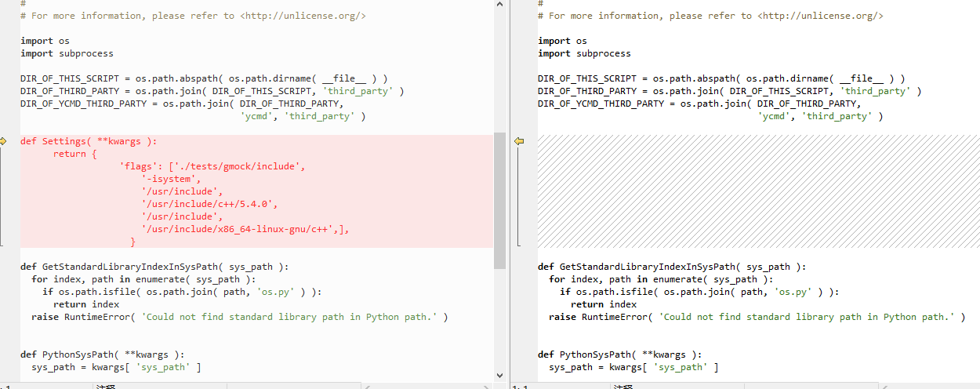Click the left pane's vertical scrollbar thumb
Screen dimensions: 980x389
click(x=499, y=200)
